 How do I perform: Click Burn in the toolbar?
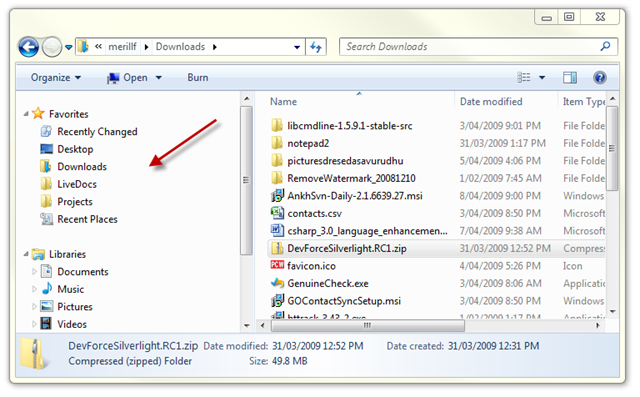click(x=198, y=78)
